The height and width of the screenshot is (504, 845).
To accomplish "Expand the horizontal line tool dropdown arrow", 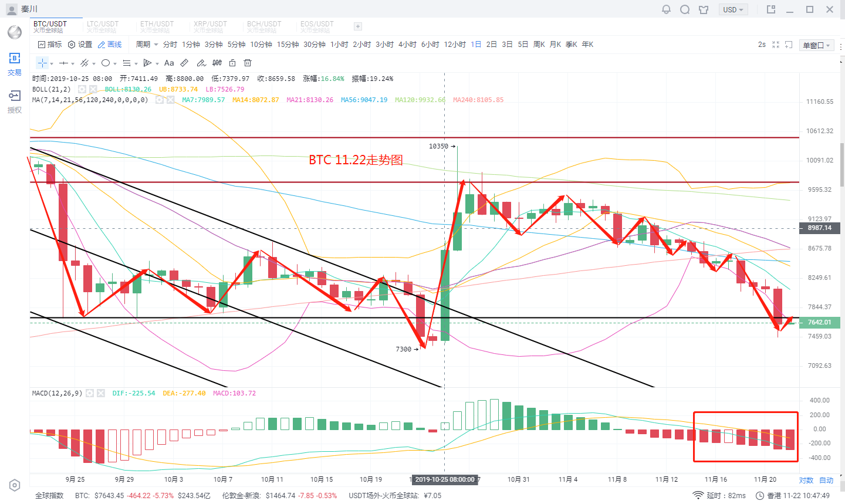I will coord(73,64).
